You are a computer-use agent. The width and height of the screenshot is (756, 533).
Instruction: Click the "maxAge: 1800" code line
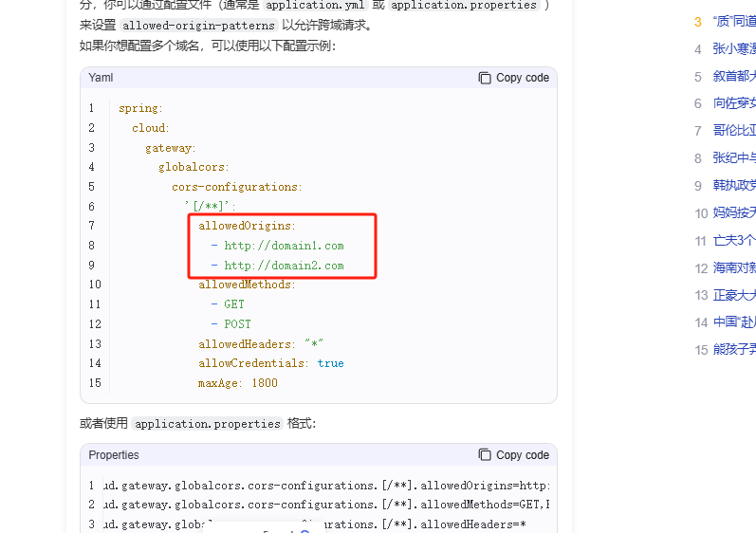point(237,383)
